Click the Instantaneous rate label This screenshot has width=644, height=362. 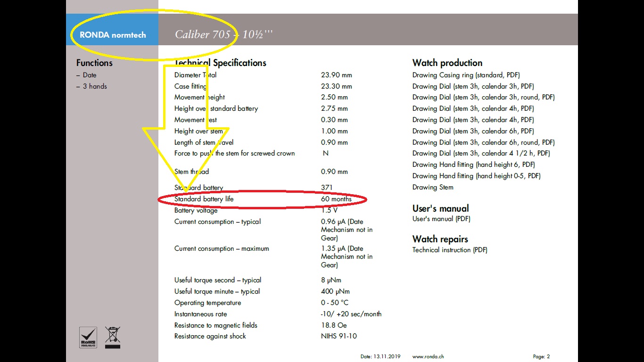point(200,314)
